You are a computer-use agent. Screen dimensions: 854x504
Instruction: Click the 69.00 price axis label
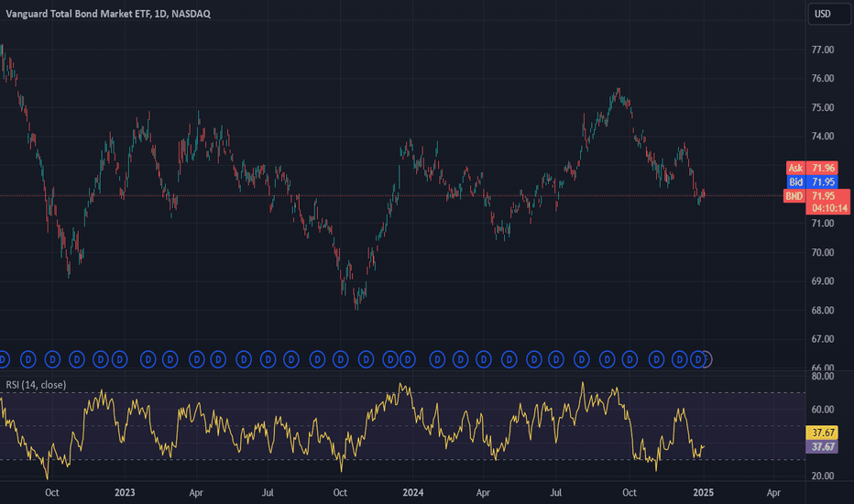[x=823, y=281]
